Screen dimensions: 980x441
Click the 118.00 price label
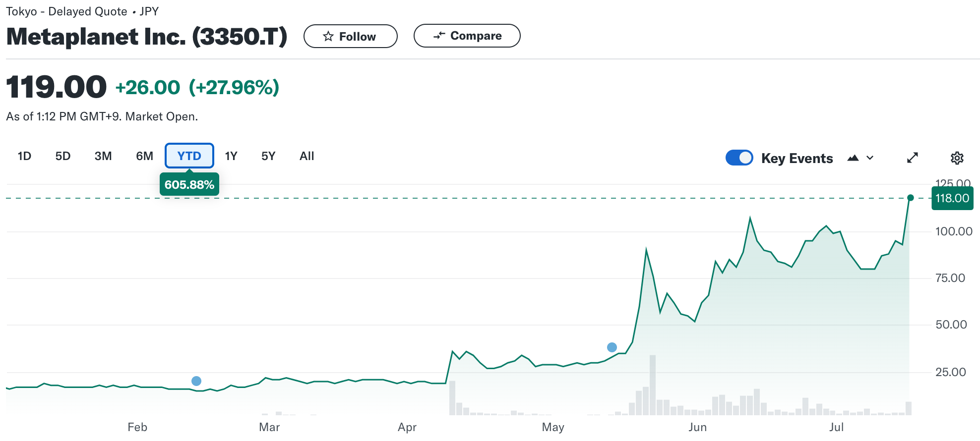(x=952, y=198)
